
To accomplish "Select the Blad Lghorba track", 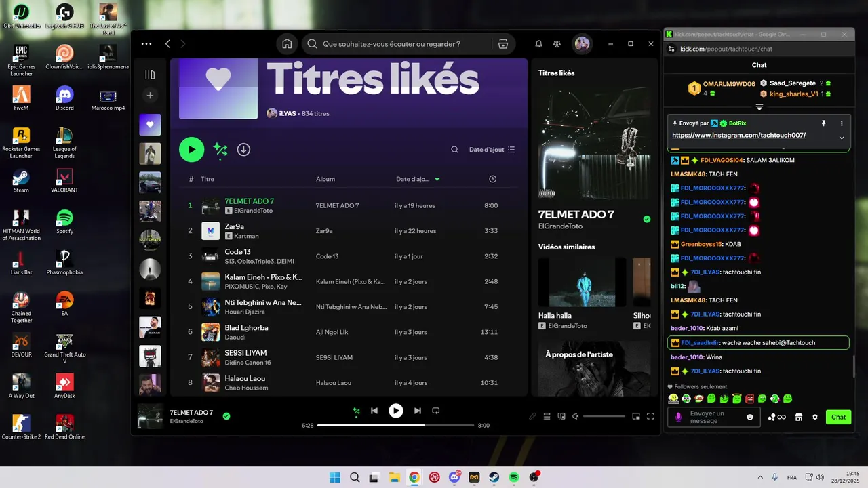I will click(x=348, y=332).
